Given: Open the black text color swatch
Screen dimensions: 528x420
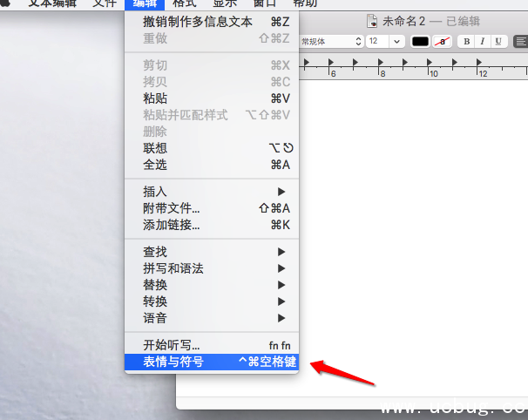Looking at the screenshot, I should [x=420, y=42].
